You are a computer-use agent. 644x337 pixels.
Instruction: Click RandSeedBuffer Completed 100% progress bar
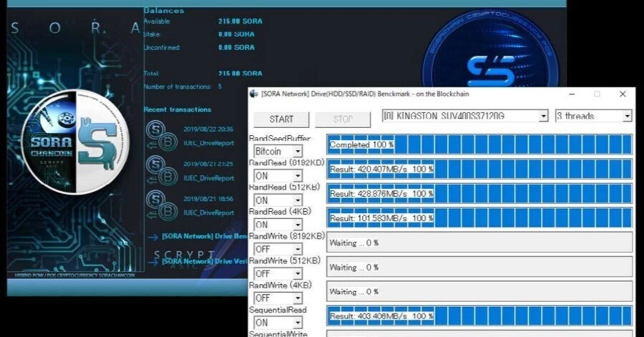[479, 144]
